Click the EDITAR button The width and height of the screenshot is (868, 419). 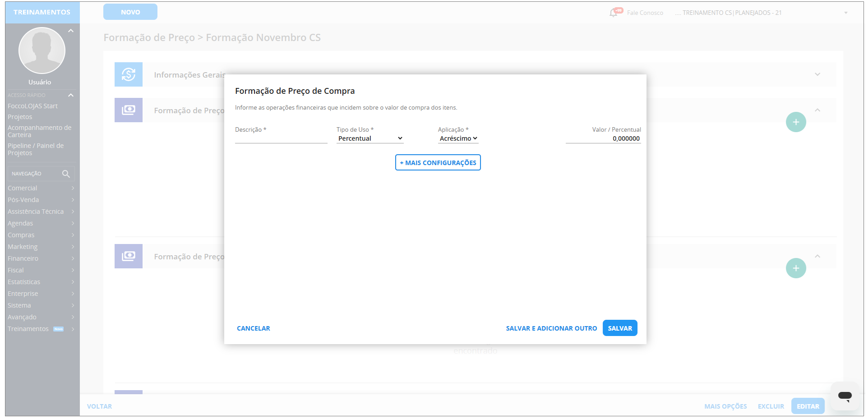808,406
